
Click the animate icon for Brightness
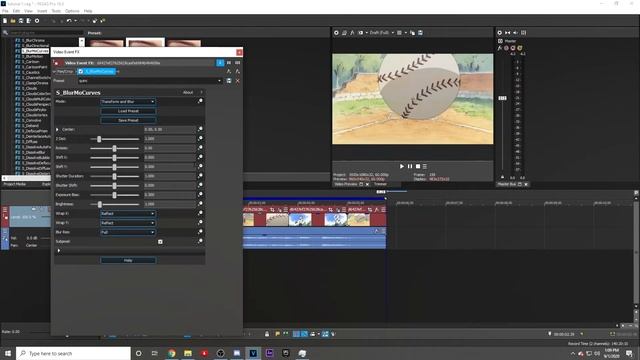pos(200,204)
